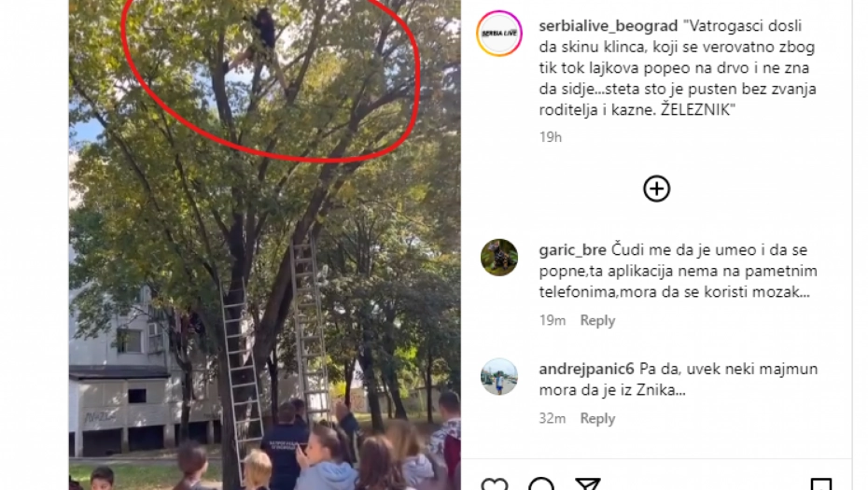Image resolution: width=868 pixels, height=490 pixels.
Task: Open serbialive_beograd username link
Action: (x=608, y=26)
